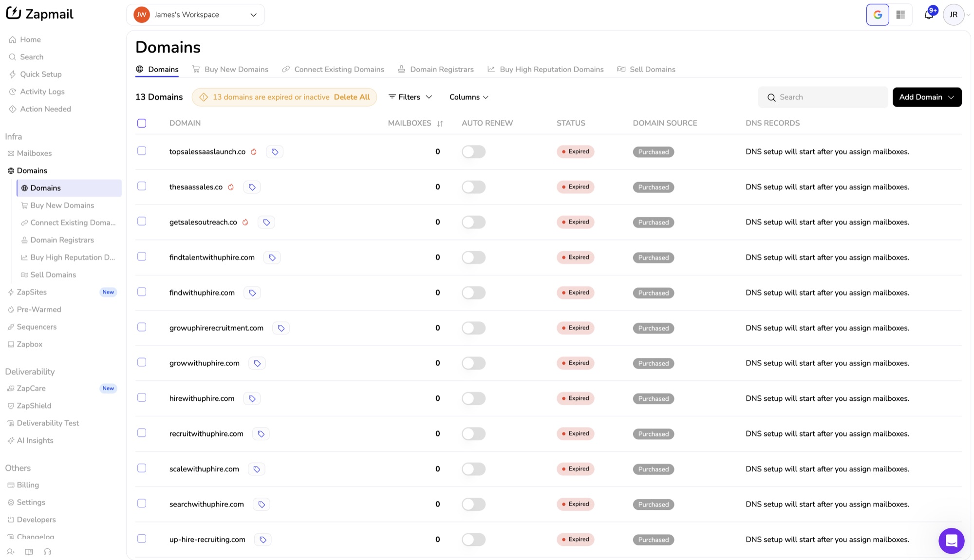Click flame icon next to topsalessaaslaunch.co
The image size is (974, 560).
tap(254, 152)
